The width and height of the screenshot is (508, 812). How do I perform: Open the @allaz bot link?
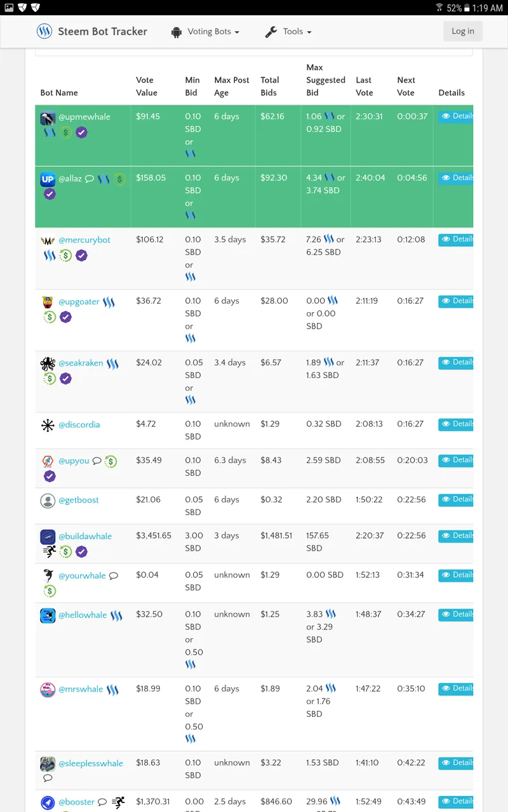70,178
